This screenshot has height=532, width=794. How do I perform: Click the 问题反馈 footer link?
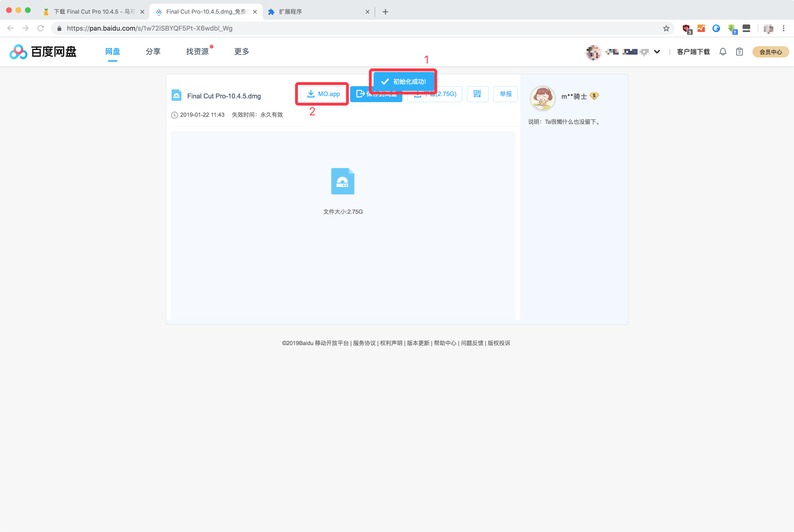tap(472, 343)
